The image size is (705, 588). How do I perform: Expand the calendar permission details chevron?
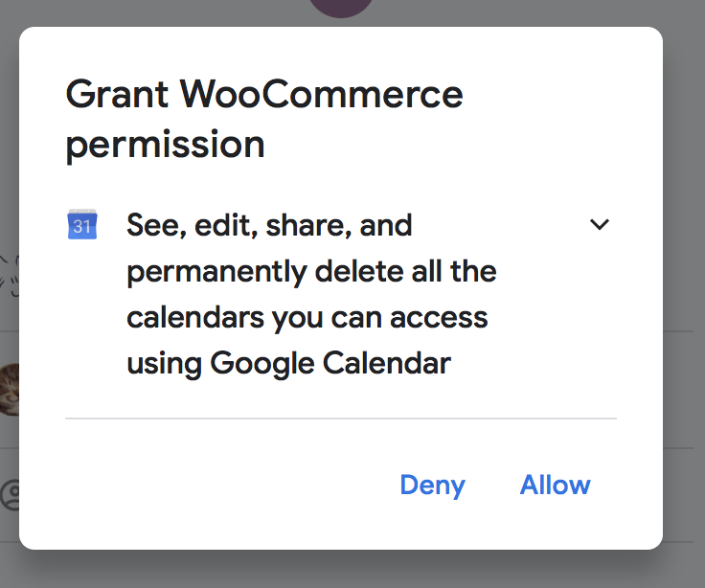coord(600,225)
